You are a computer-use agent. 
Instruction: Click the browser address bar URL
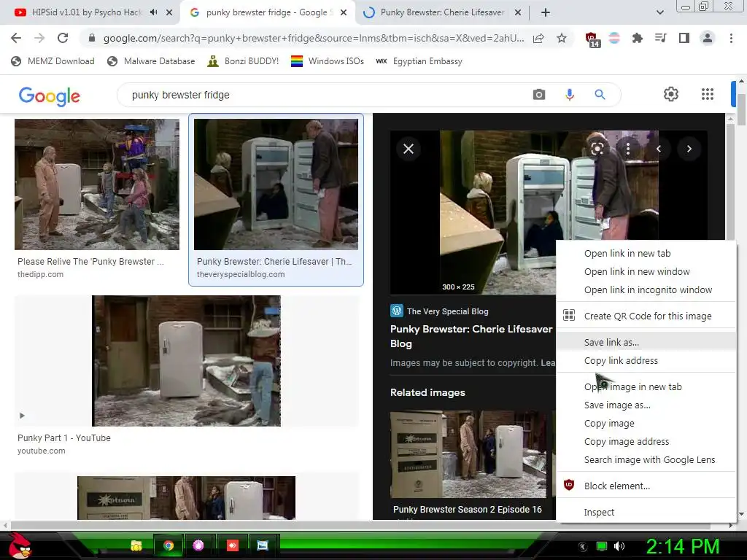[x=314, y=38]
